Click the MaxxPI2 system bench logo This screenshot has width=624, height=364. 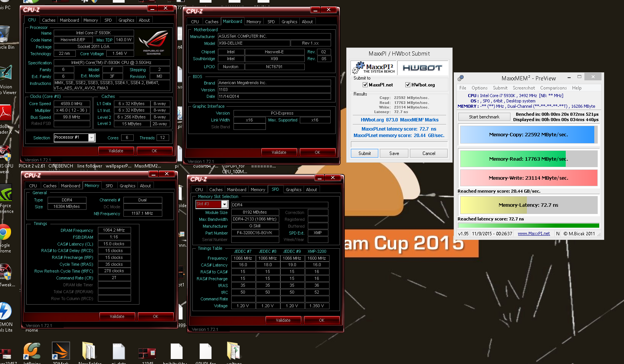373,68
